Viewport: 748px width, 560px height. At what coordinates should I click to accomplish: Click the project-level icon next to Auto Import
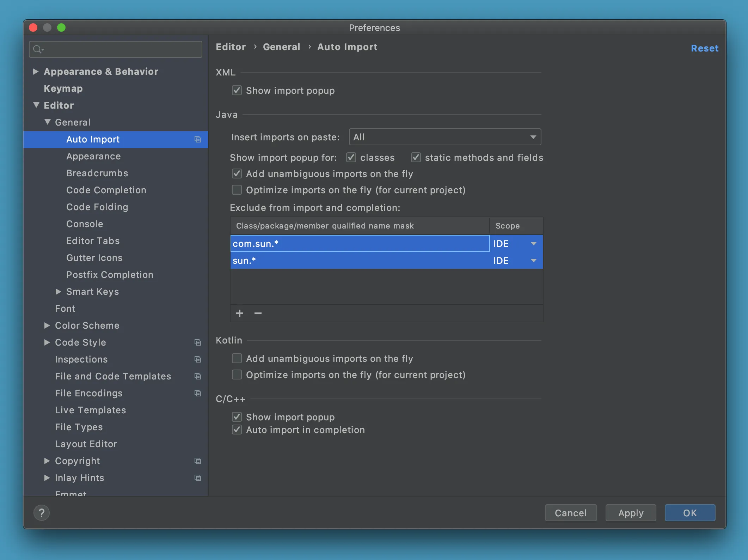(x=198, y=139)
